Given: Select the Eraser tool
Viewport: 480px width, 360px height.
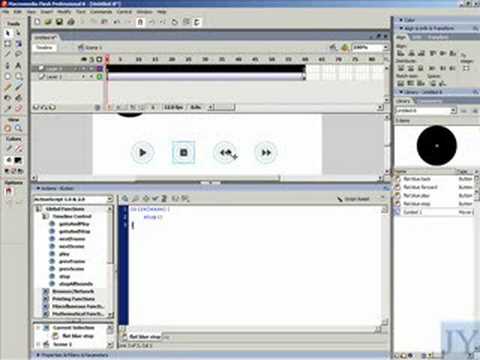Looking at the screenshot, I should 18,109.
